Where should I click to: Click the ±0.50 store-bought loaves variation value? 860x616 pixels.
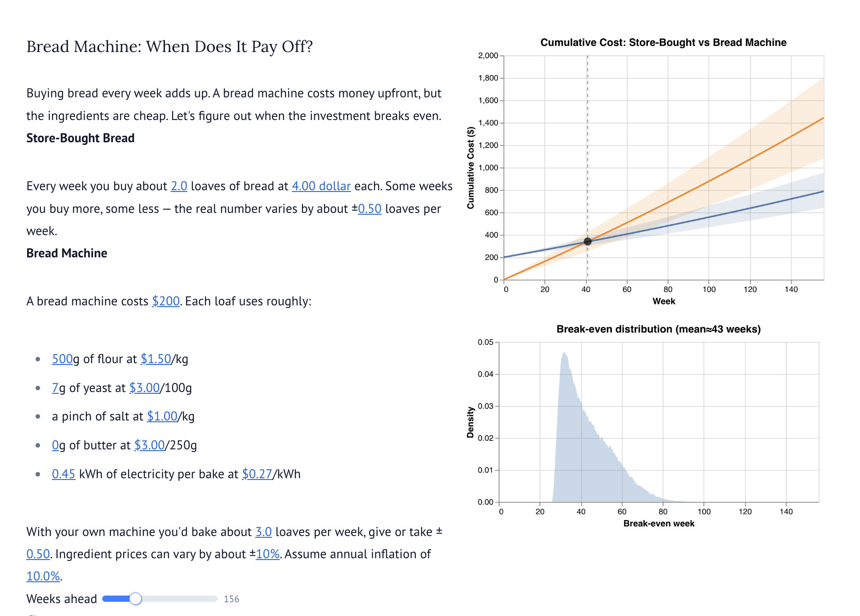[370, 209]
